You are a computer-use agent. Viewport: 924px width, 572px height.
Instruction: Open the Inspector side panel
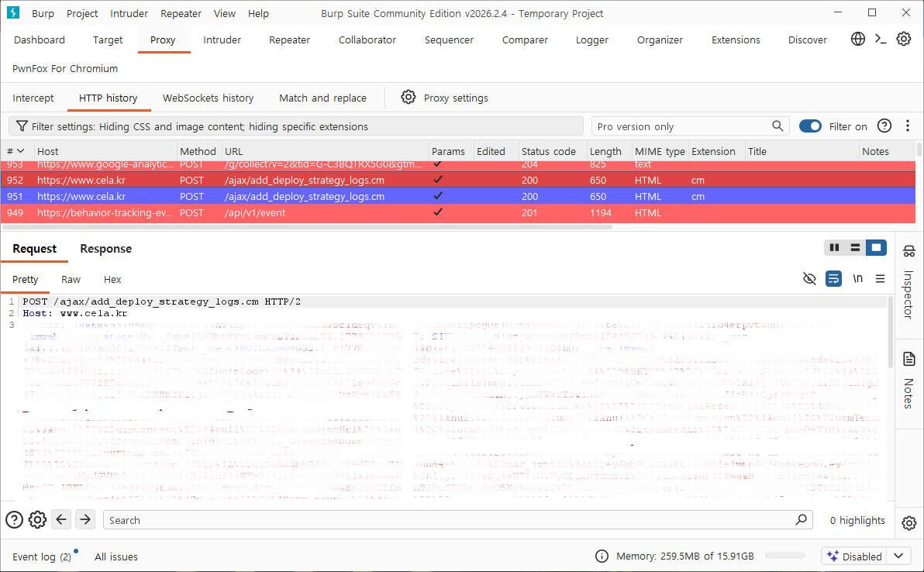click(x=908, y=283)
